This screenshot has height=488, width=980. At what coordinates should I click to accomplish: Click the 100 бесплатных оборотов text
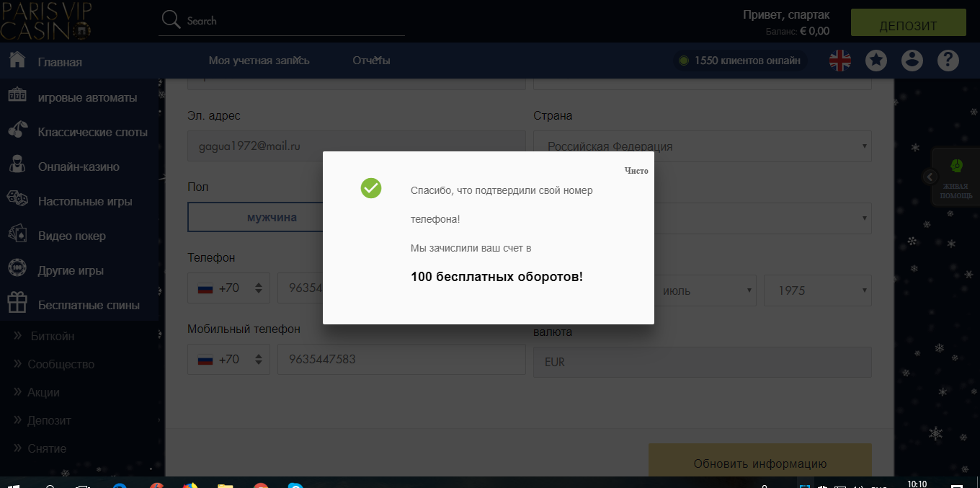496,277
